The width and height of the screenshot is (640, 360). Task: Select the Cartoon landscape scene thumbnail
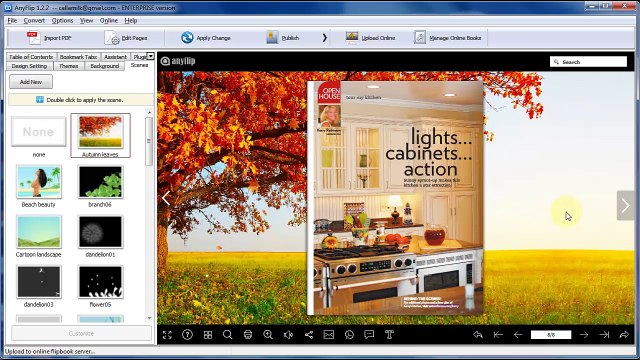point(38,232)
